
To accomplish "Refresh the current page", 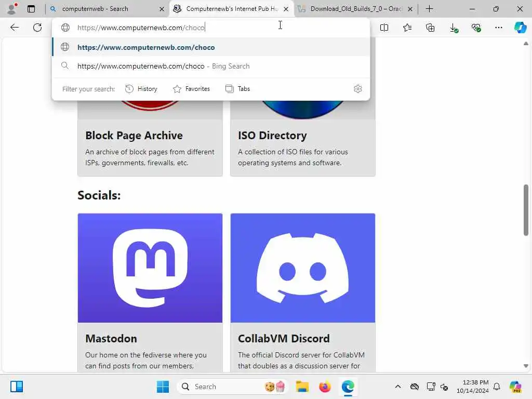I will point(37,28).
